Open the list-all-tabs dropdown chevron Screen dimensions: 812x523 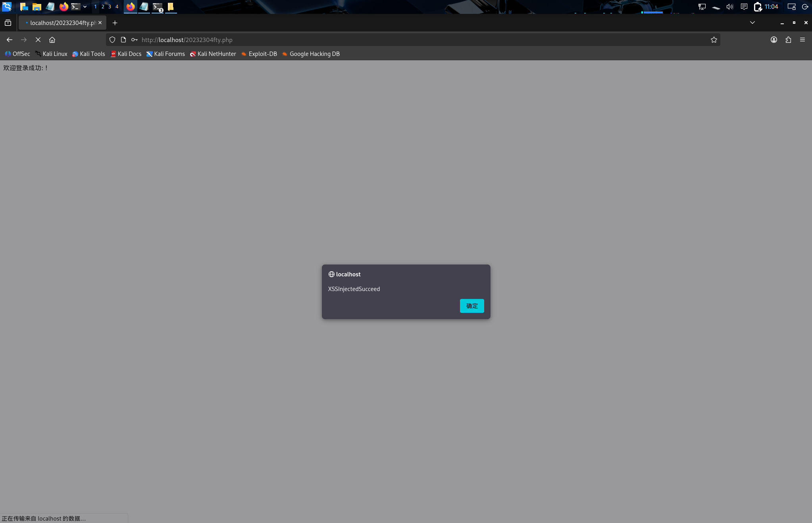tap(752, 23)
